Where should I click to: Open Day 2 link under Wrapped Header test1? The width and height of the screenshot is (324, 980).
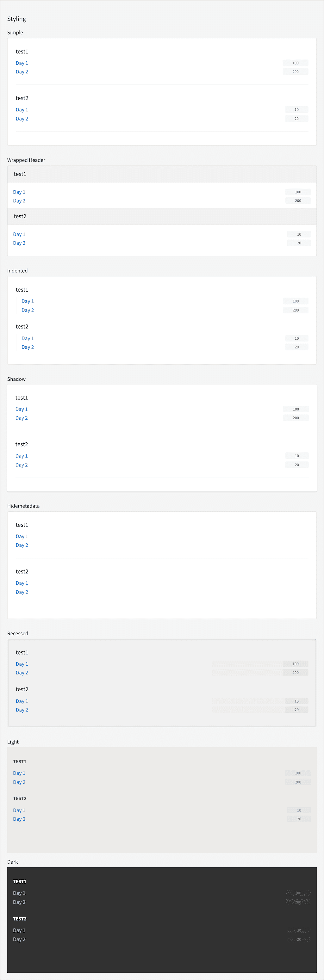click(x=19, y=201)
